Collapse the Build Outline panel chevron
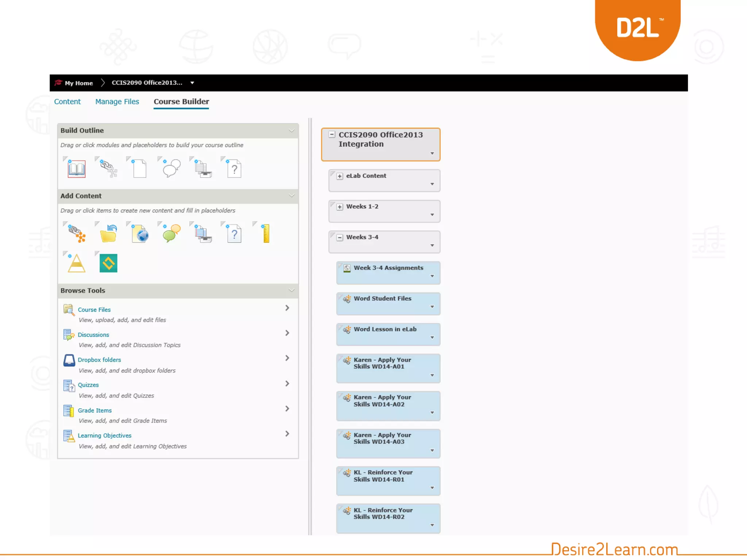Image resolution: width=747 pixels, height=560 pixels. click(291, 131)
